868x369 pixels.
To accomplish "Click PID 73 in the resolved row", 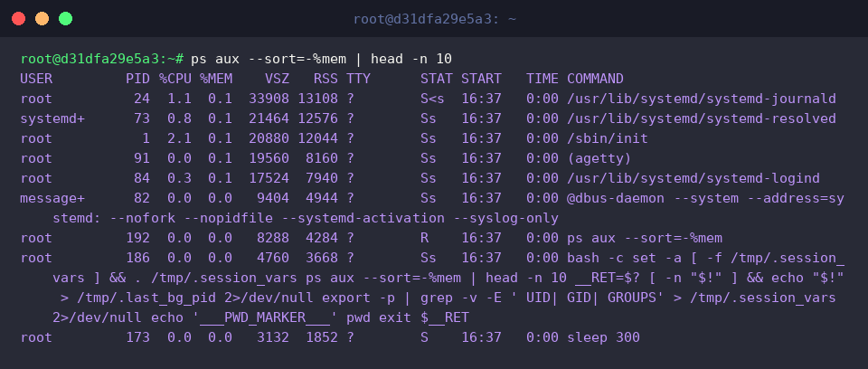I will pos(142,118).
